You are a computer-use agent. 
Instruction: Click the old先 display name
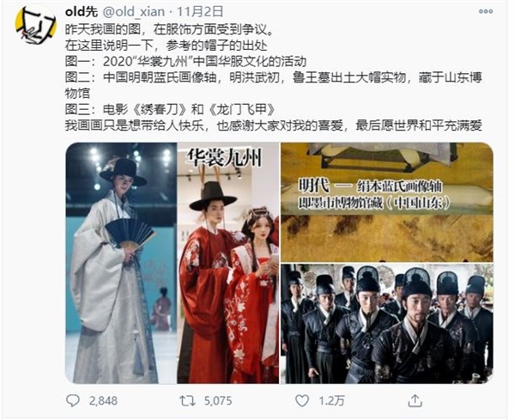pos(82,12)
